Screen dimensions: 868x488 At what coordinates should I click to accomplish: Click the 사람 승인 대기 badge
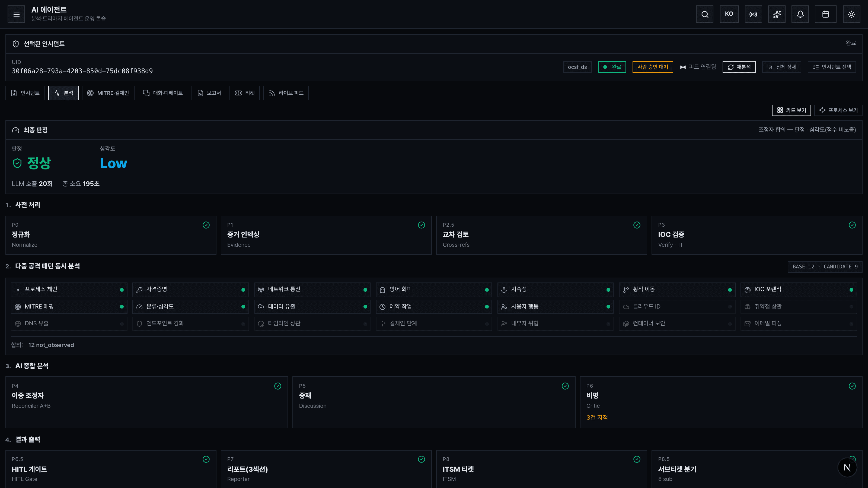[653, 67]
